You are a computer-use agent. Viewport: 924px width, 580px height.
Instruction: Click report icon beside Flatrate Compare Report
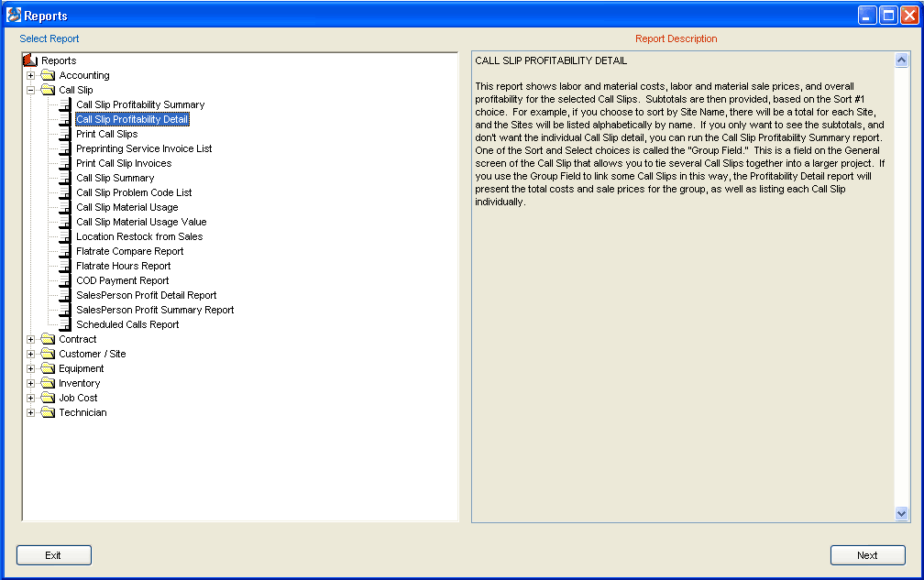point(65,251)
